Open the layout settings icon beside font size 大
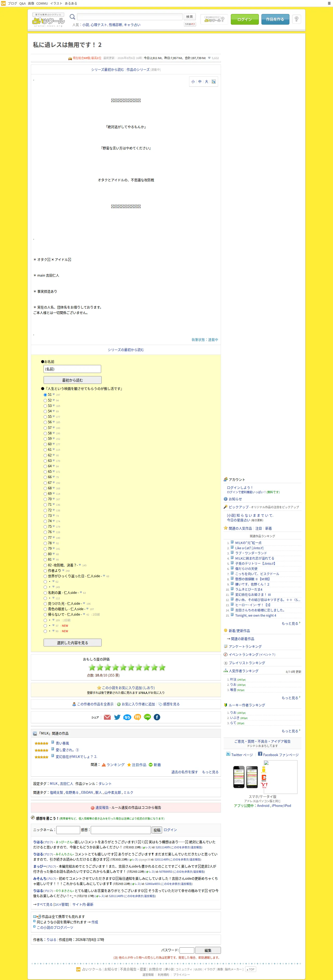 point(213,82)
